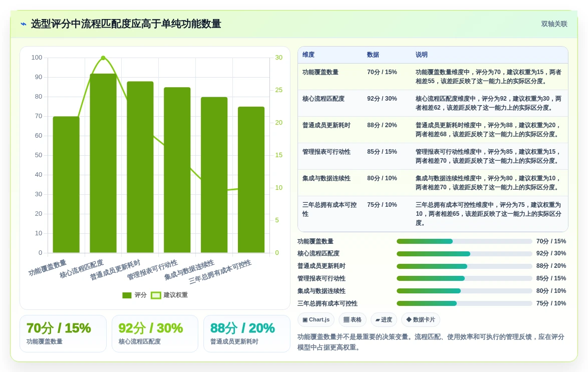The width and height of the screenshot is (588, 372).
Task: Click the 双轴关联 label in the header
Action: point(554,24)
